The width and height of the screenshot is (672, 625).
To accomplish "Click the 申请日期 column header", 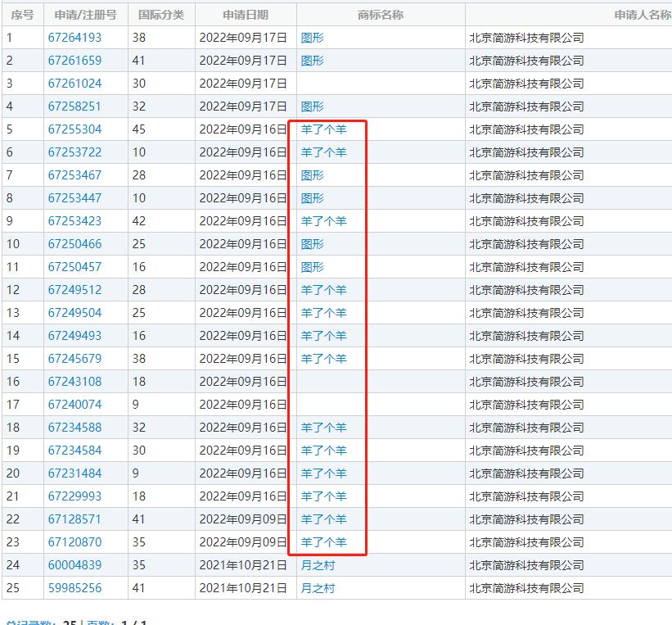I will coord(246,15).
